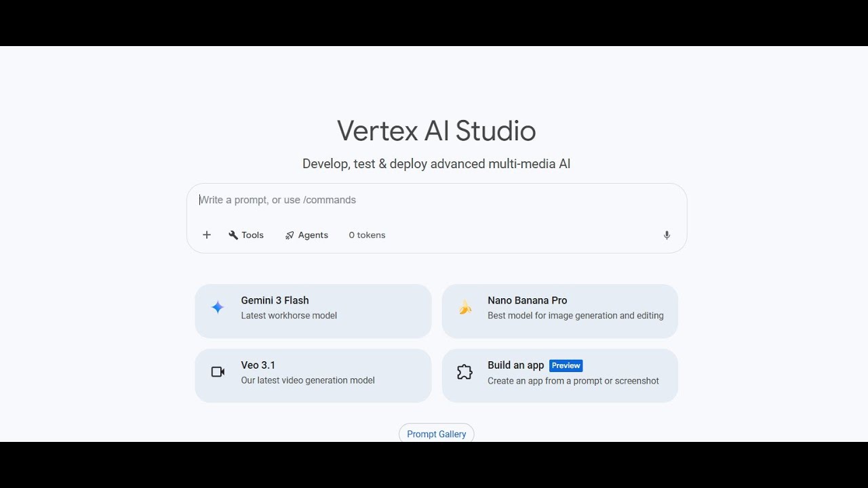Screen dimensions: 868x488
Task: Open the Build an app card
Action: (560, 375)
